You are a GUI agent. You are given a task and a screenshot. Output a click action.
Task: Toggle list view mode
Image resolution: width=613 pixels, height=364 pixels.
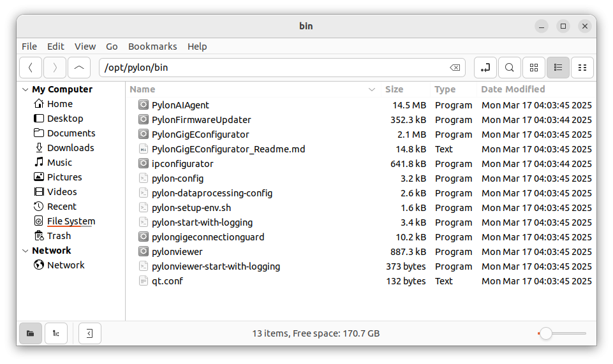pos(558,68)
